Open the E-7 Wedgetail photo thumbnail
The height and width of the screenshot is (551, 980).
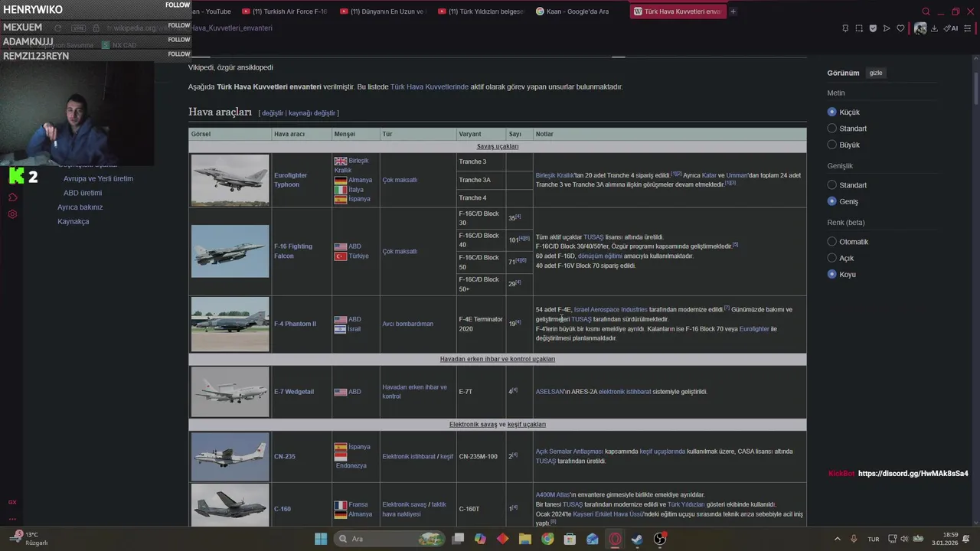(230, 392)
